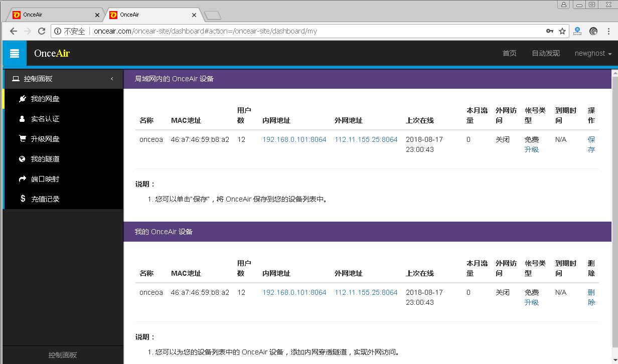Click onceoa name in my devices table

pyautogui.click(x=151, y=292)
